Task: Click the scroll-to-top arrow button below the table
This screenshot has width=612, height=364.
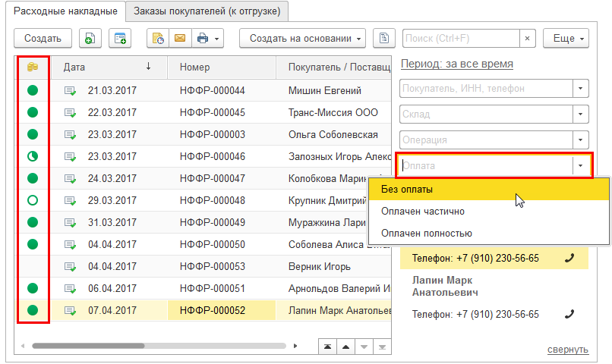Action: click(327, 347)
